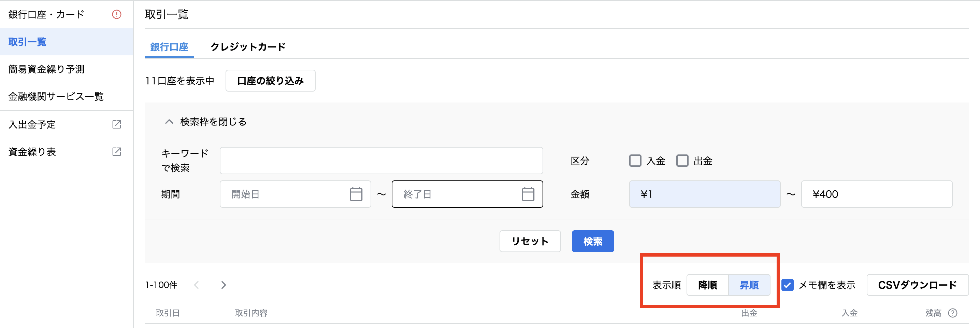Click the リセット button
Image resolution: width=980 pixels, height=328 pixels.
coord(530,241)
